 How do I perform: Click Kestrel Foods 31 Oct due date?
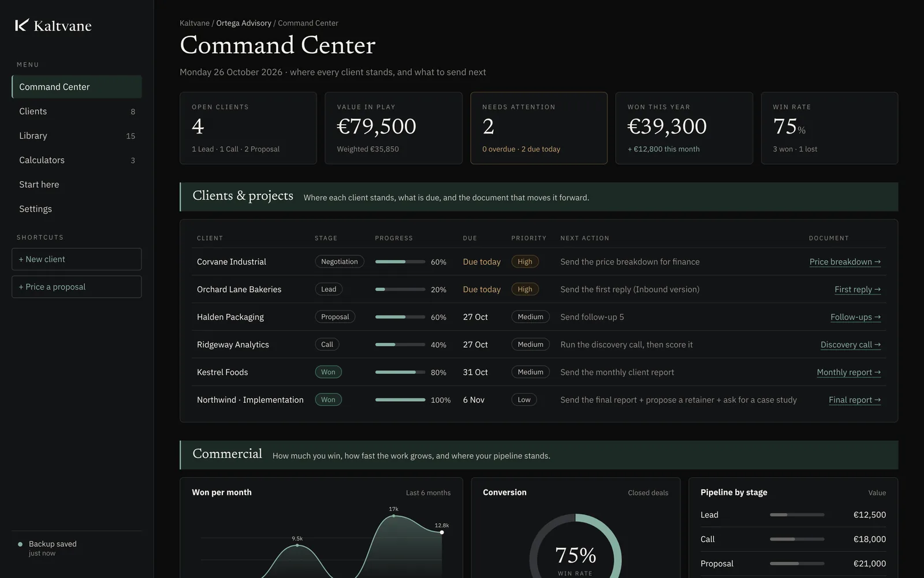pyautogui.click(x=475, y=372)
